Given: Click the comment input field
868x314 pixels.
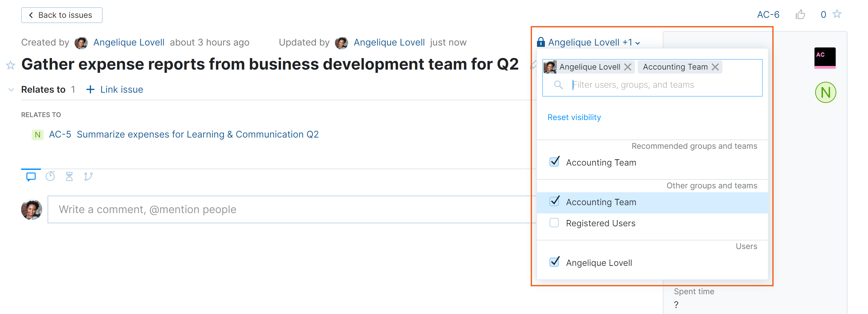Looking at the screenshot, I should pos(236,209).
